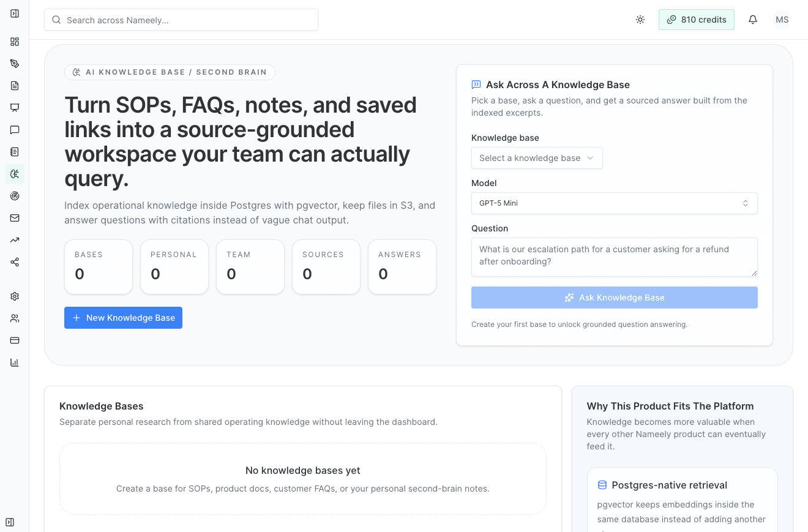Open the GPT-5 Mini model dropdown
The image size is (808, 532).
tap(614, 203)
